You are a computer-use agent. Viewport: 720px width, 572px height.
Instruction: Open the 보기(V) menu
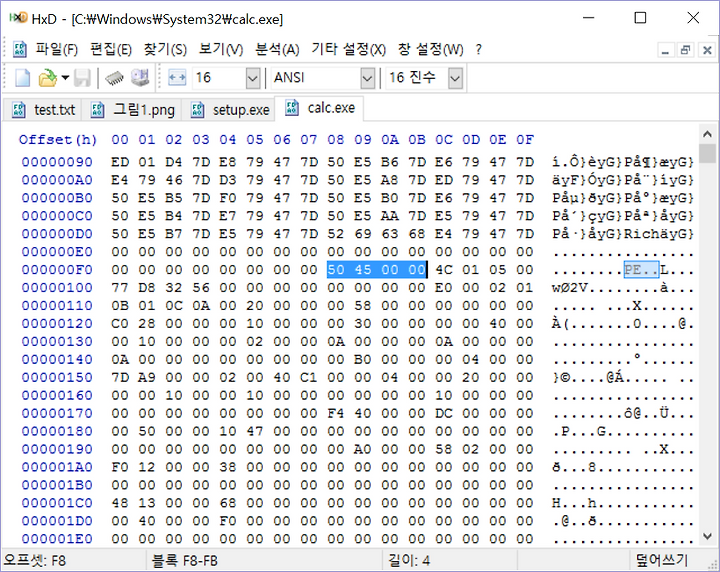tap(221, 49)
